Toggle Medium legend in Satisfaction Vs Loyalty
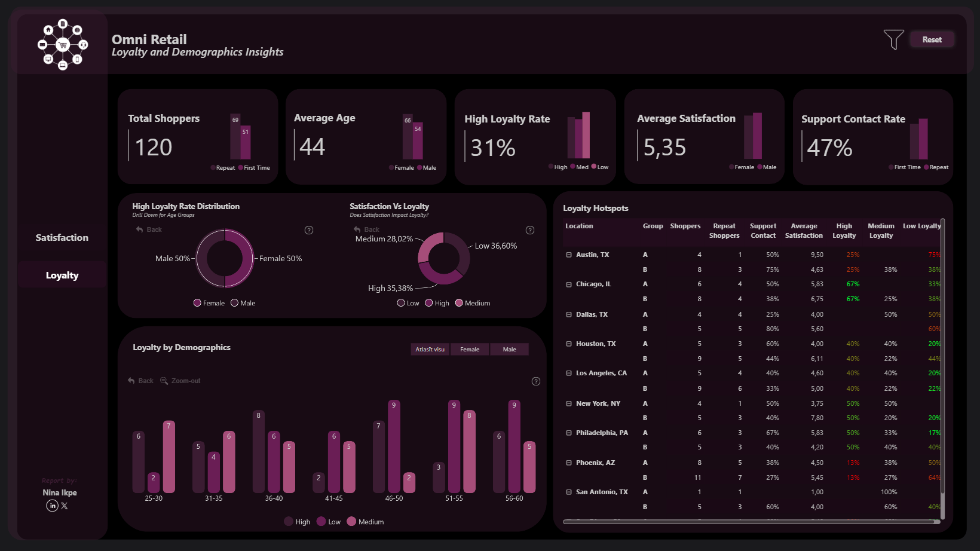 pos(473,303)
